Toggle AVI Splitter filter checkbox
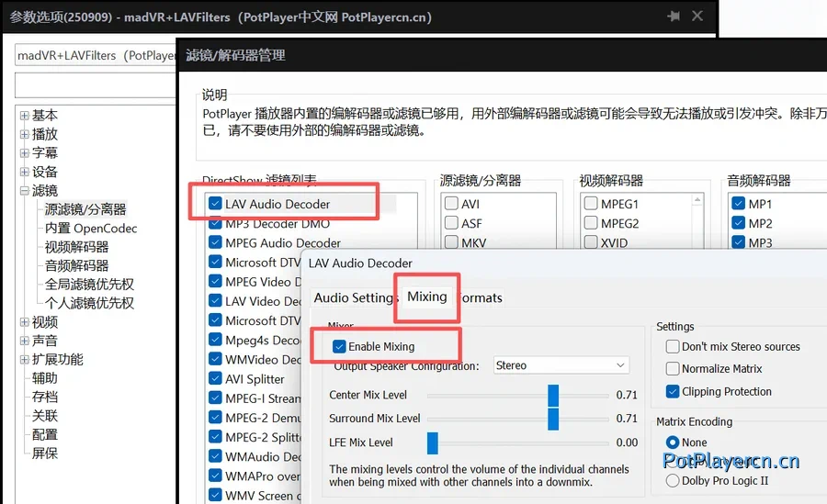 pyautogui.click(x=215, y=378)
